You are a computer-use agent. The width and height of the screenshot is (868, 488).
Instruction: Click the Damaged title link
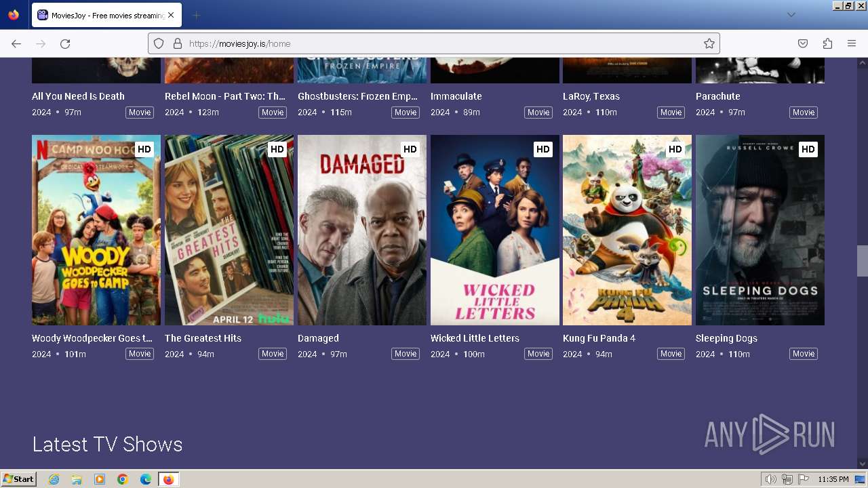point(318,338)
